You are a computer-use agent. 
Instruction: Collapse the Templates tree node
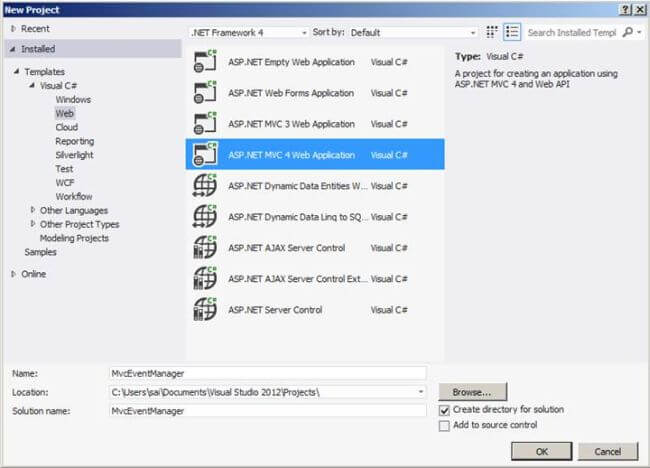(17, 71)
